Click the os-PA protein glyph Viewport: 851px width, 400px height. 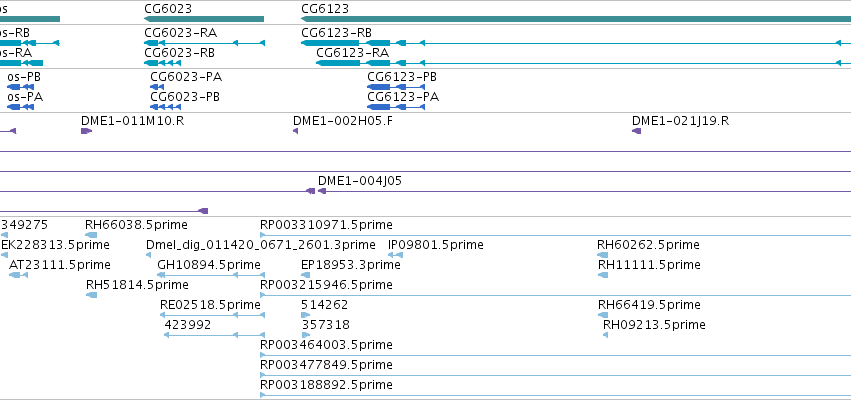pyautogui.click(x=20, y=107)
